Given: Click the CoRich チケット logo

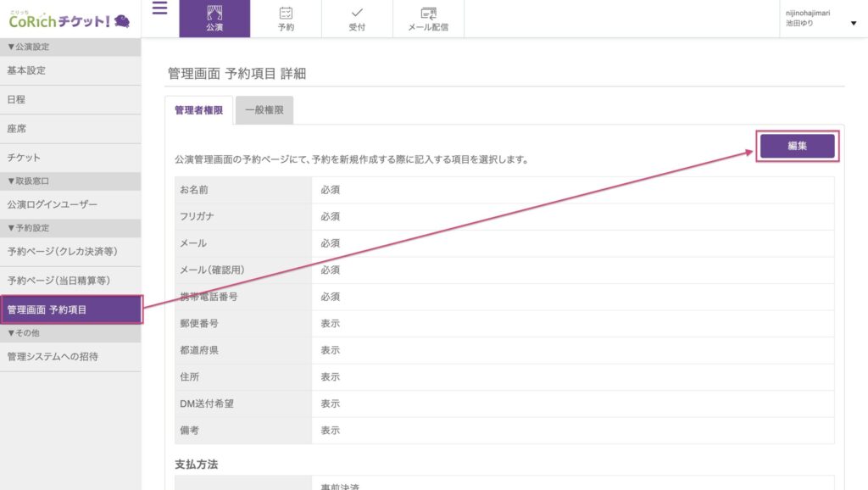Looking at the screenshot, I should pyautogui.click(x=70, y=19).
